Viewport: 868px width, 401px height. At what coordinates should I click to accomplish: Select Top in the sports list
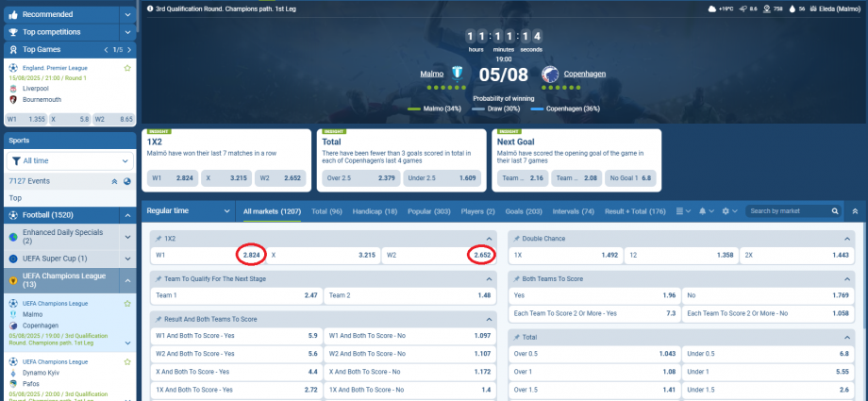70,198
